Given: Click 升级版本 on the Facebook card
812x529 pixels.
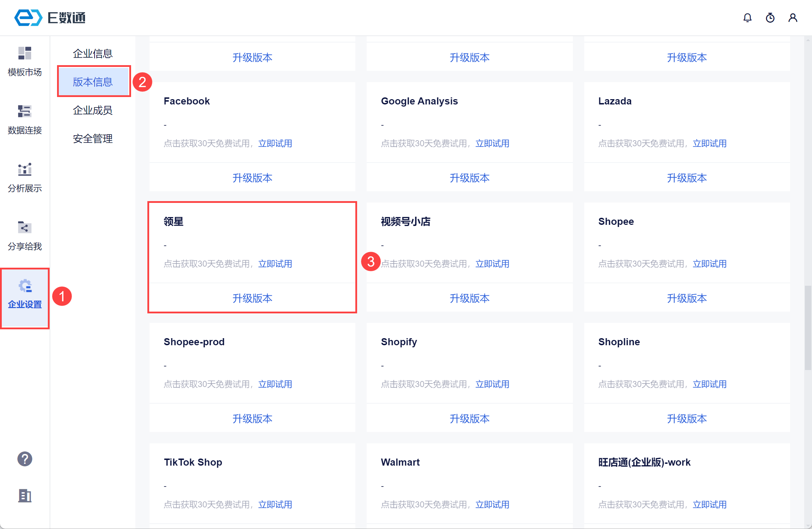Looking at the screenshot, I should tap(252, 178).
